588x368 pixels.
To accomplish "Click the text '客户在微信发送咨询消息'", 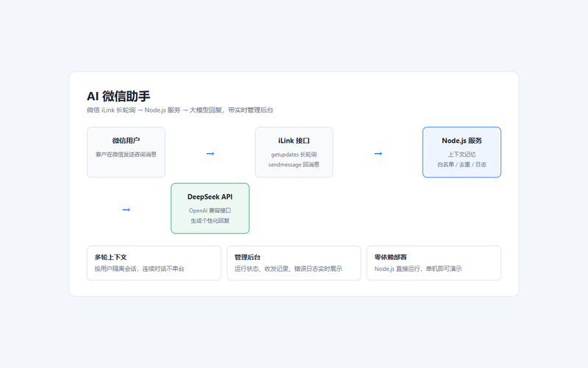I will [126, 155].
